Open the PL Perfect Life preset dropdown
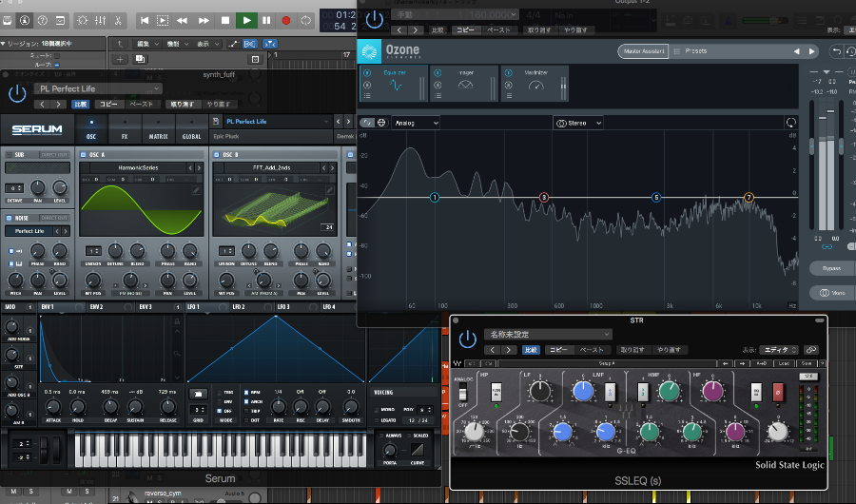The height and width of the screenshot is (504, 856). coord(99,88)
